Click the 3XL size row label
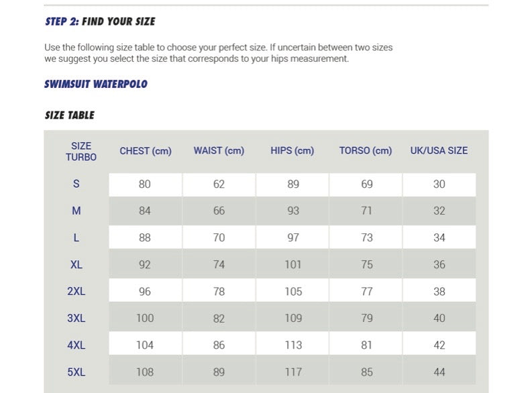Viewport: 532px width, 393px height. click(76, 319)
